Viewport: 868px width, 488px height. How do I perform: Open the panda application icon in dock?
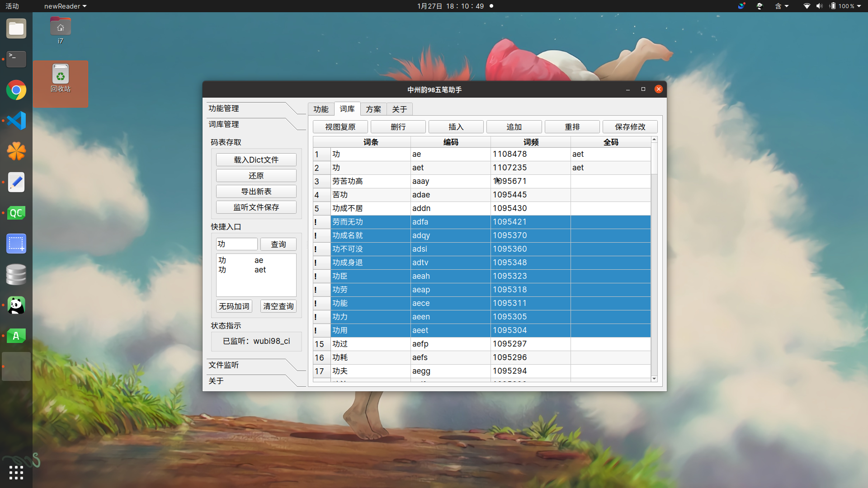coord(16,306)
